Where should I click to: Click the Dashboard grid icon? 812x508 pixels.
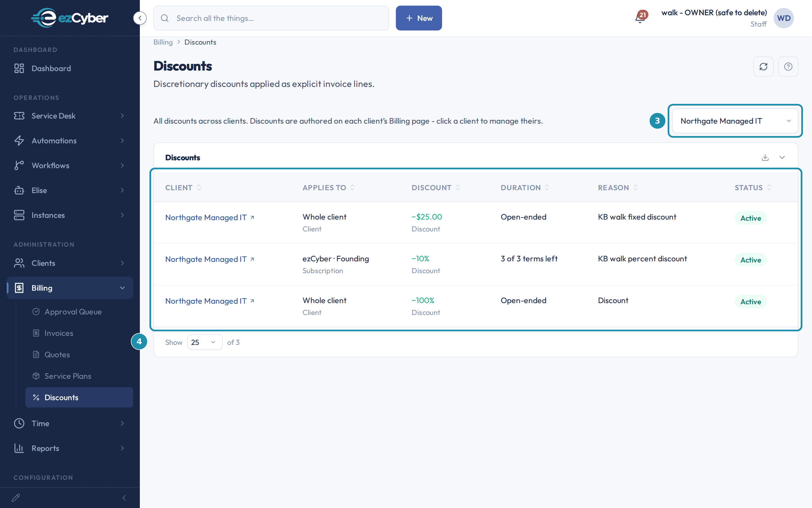[19, 68]
